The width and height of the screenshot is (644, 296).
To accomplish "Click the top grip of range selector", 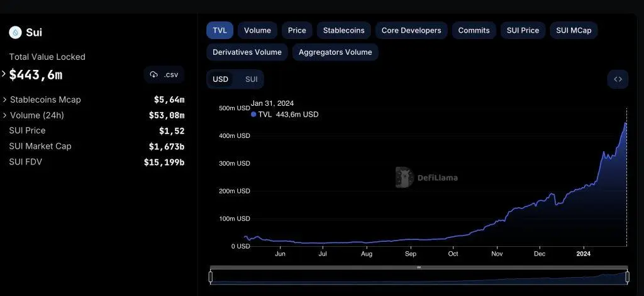I will (x=419, y=267).
